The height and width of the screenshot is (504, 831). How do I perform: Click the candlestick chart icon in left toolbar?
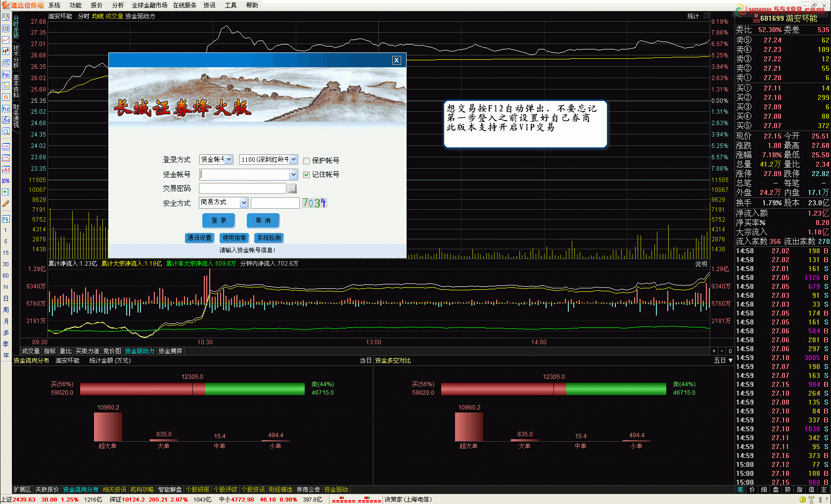5,51
